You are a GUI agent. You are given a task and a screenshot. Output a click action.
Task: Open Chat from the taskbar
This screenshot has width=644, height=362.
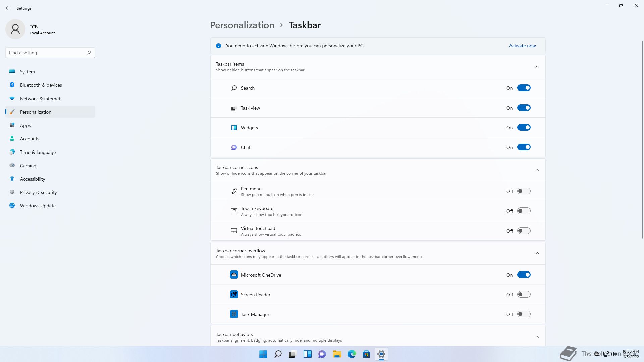(x=322, y=354)
